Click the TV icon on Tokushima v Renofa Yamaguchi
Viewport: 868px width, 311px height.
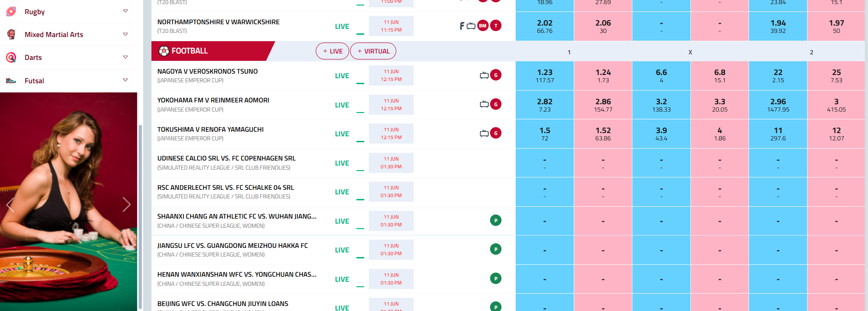(x=484, y=134)
